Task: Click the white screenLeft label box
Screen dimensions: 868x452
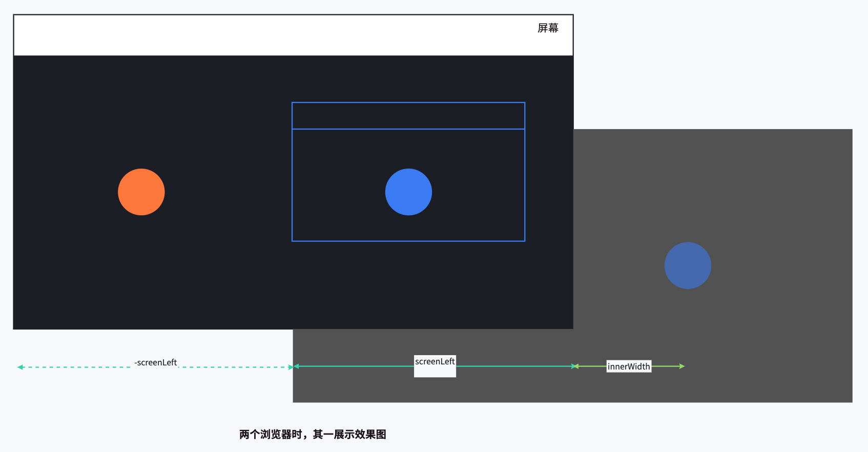Action: [435, 366]
